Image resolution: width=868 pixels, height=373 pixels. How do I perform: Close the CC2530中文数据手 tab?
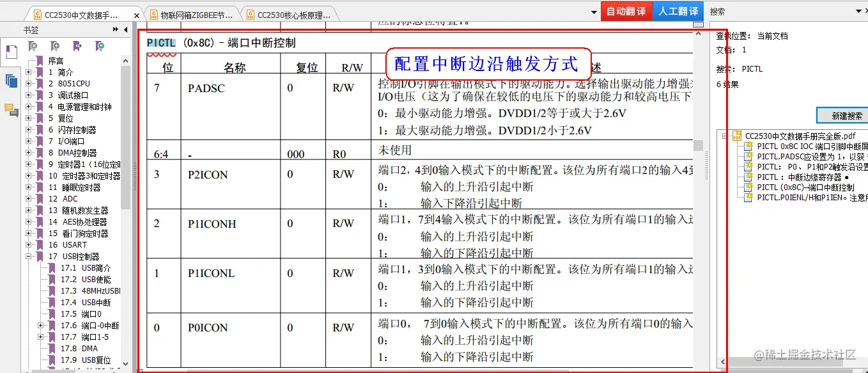[x=137, y=15]
